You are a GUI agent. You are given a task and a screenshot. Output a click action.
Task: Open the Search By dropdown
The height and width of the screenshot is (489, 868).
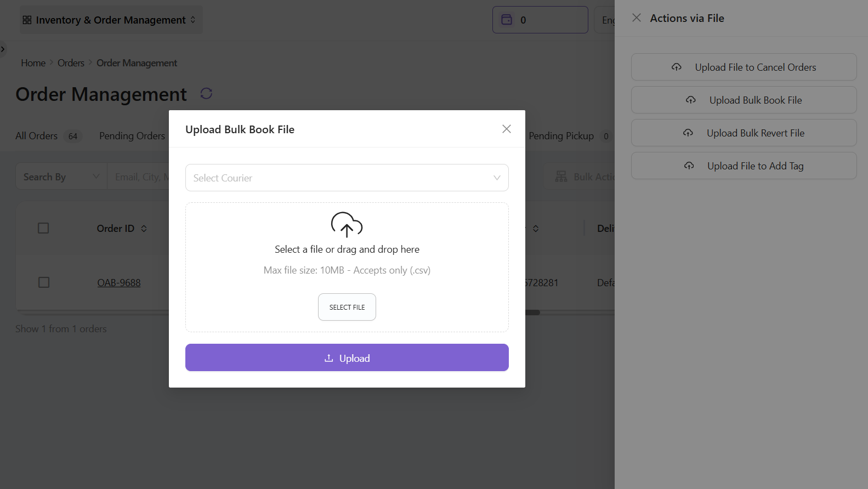pos(61,177)
